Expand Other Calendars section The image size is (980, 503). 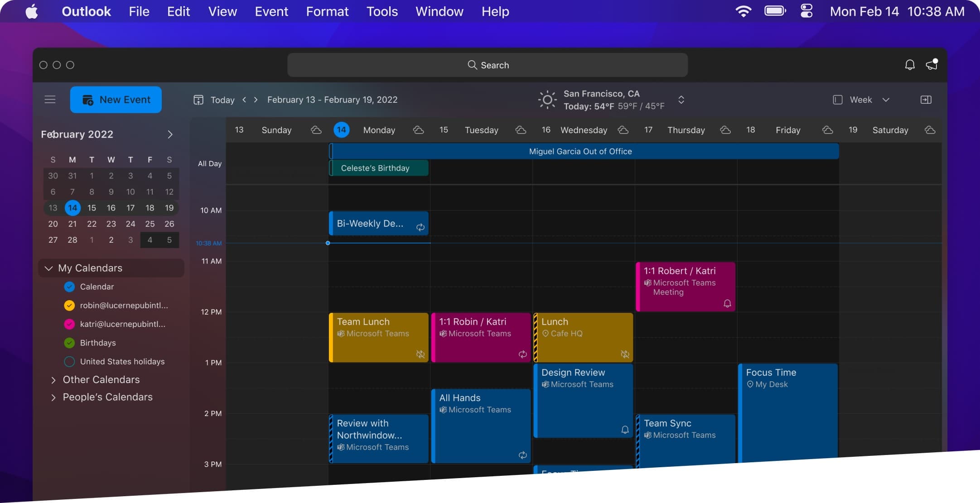tap(53, 380)
